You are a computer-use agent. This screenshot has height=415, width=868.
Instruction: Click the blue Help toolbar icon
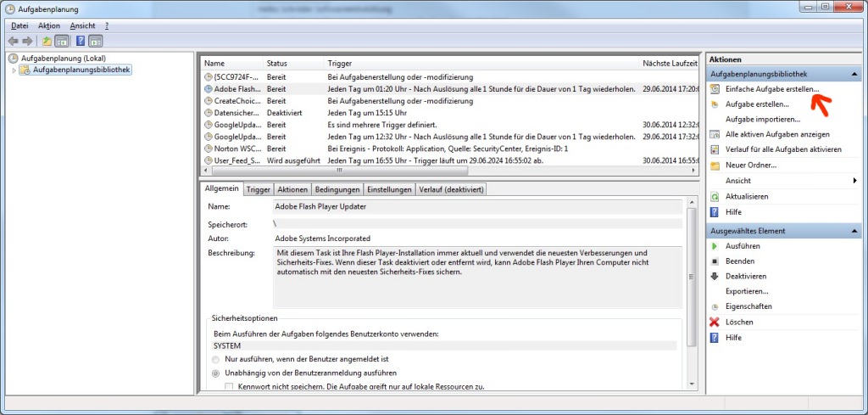click(81, 41)
